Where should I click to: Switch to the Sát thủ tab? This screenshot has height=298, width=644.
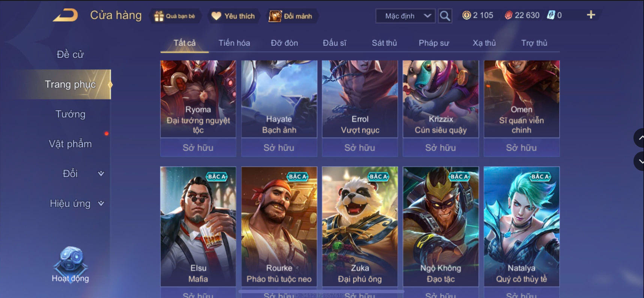click(384, 43)
